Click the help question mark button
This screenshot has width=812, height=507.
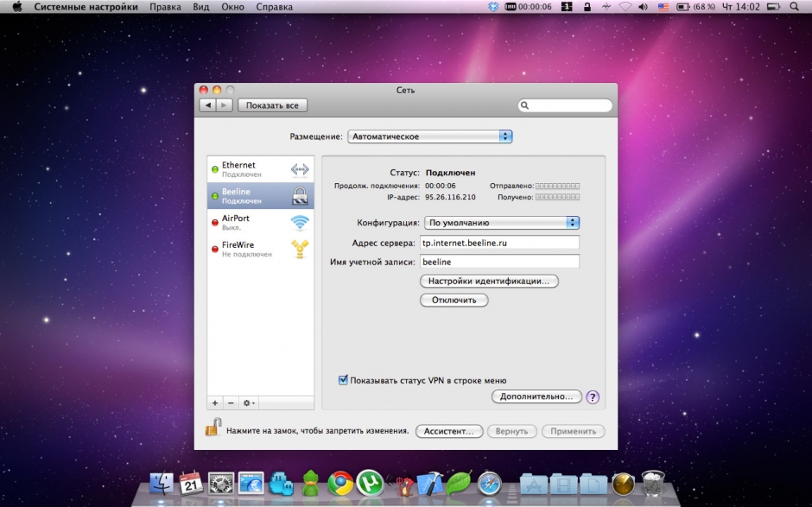click(x=593, y=397)
